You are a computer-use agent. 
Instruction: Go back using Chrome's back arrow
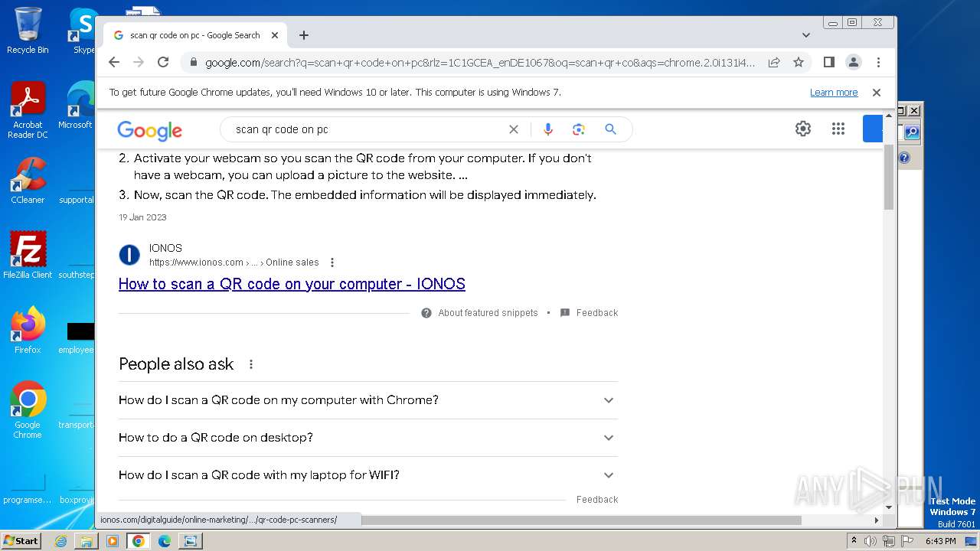tap(114, 62)
